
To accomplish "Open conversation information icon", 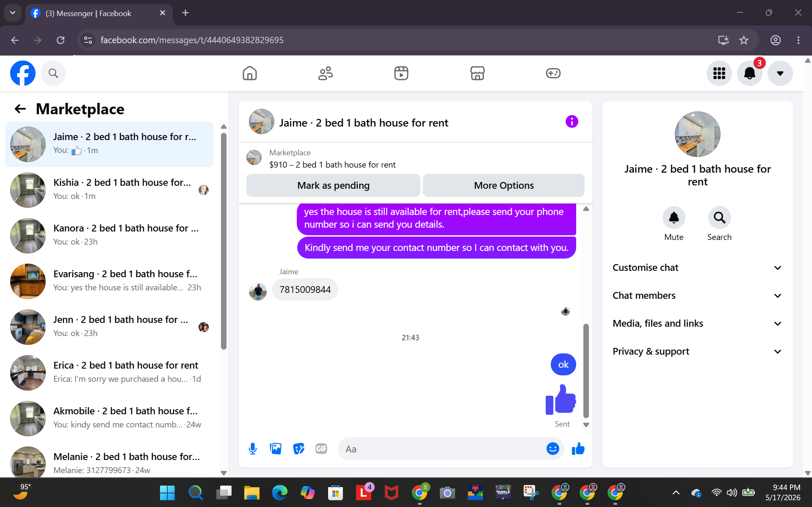I will click(572, 122).
